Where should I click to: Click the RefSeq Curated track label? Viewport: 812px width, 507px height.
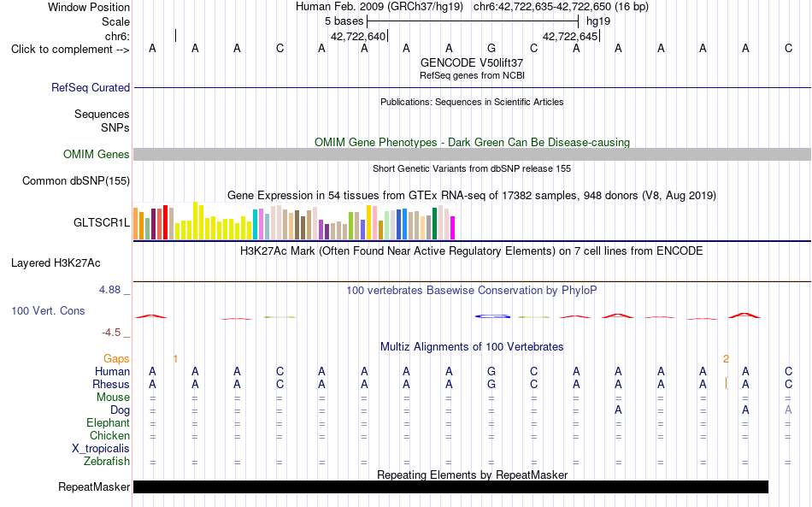[90, 87]
